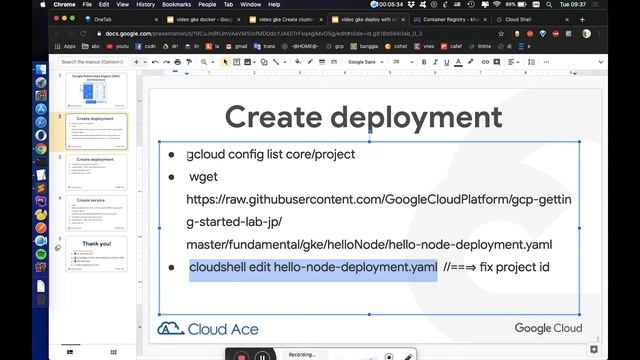Open the line type dropdown arrow
This screenshot has height=360, width=640.
pos(284,62)
